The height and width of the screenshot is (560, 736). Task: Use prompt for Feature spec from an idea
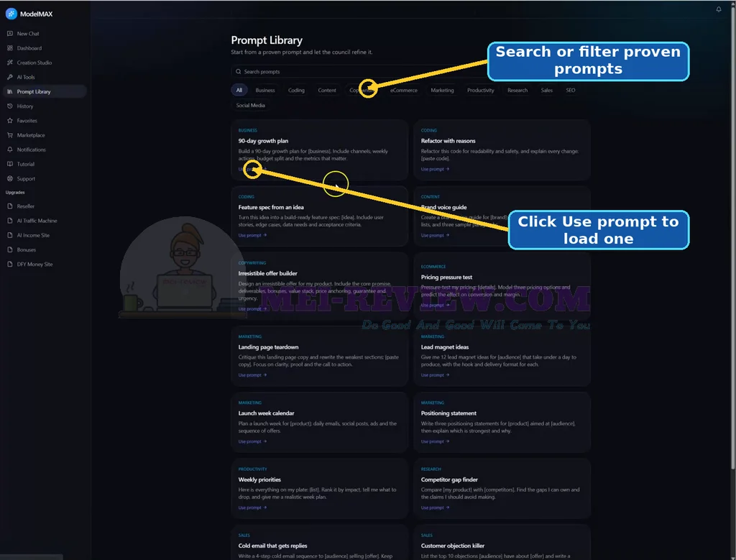click(252, 235)
